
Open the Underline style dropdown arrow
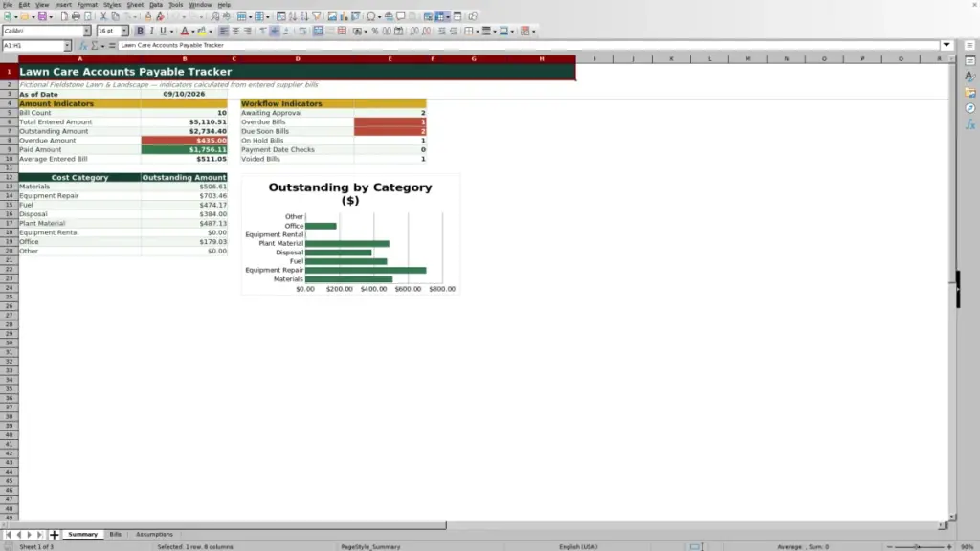coord(171,32)
